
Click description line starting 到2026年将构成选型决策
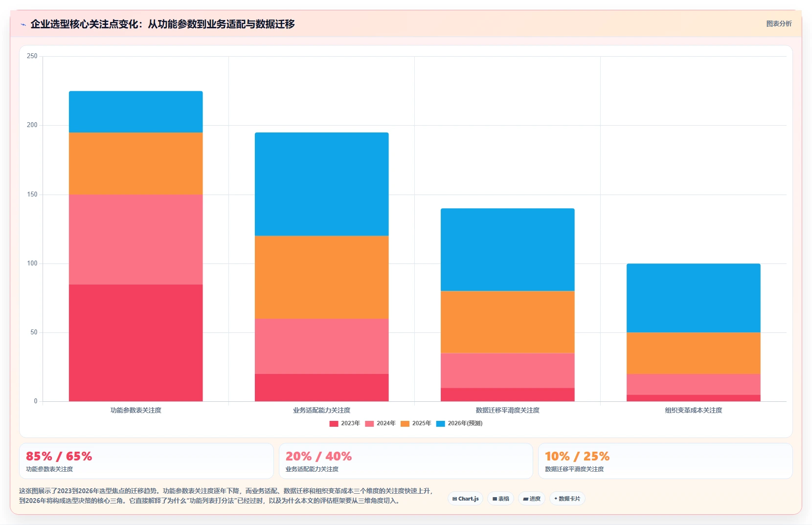[209, 501]
